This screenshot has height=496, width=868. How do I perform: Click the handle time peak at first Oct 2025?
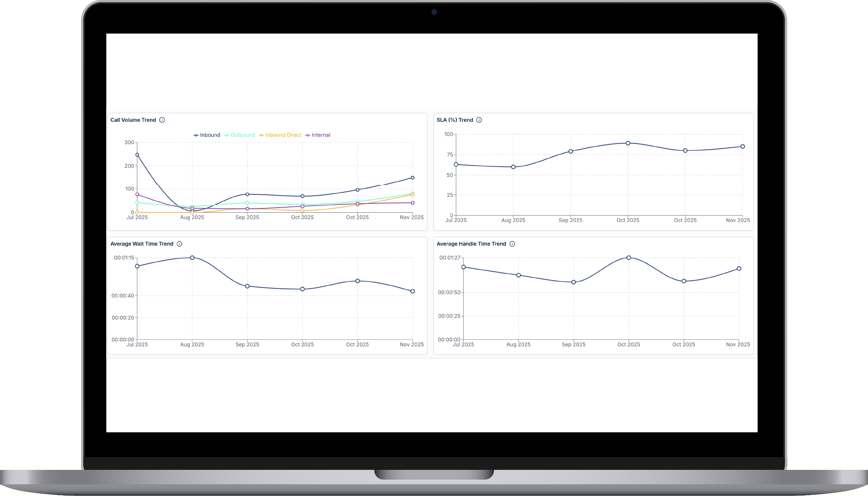(x=628, y=258)
